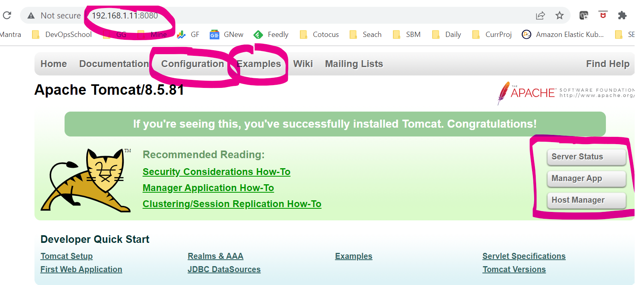Bookmark page with the star icon
The width and height of the screenshot is (644, 285).
(x=559, y=16)
